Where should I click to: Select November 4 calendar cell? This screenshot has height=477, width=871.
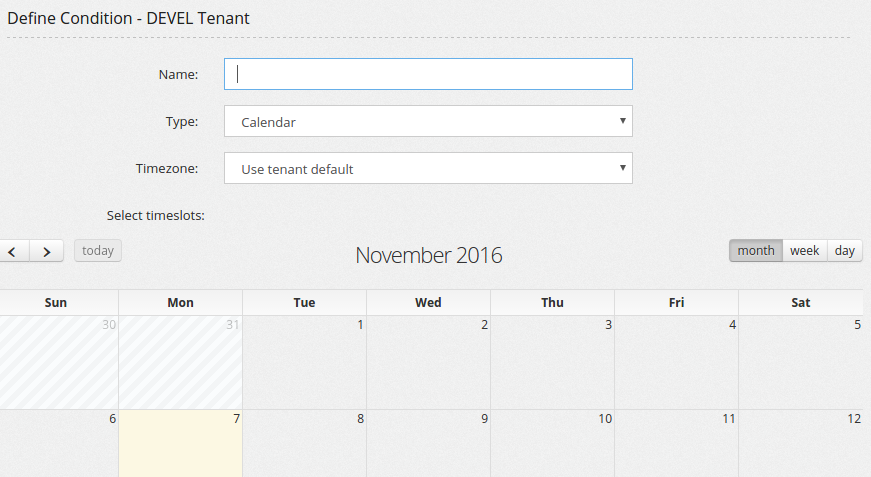pyautogui.click(x=676, y=363)
